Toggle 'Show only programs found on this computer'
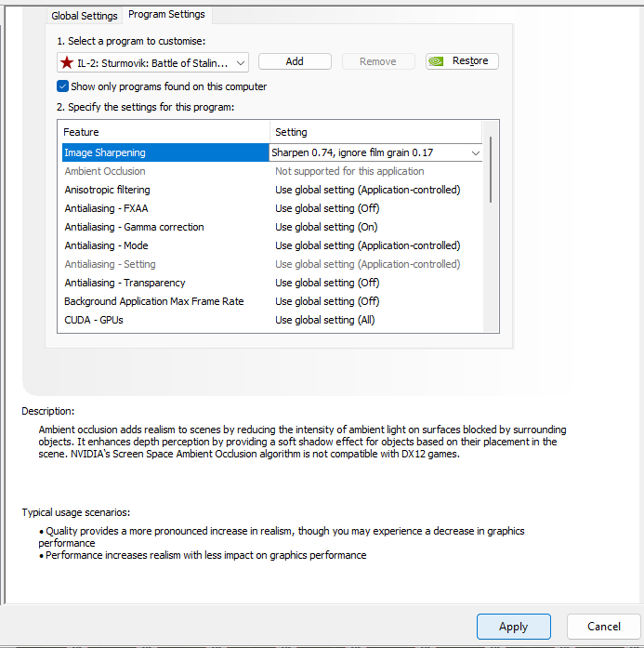 (x=63, y=86)
